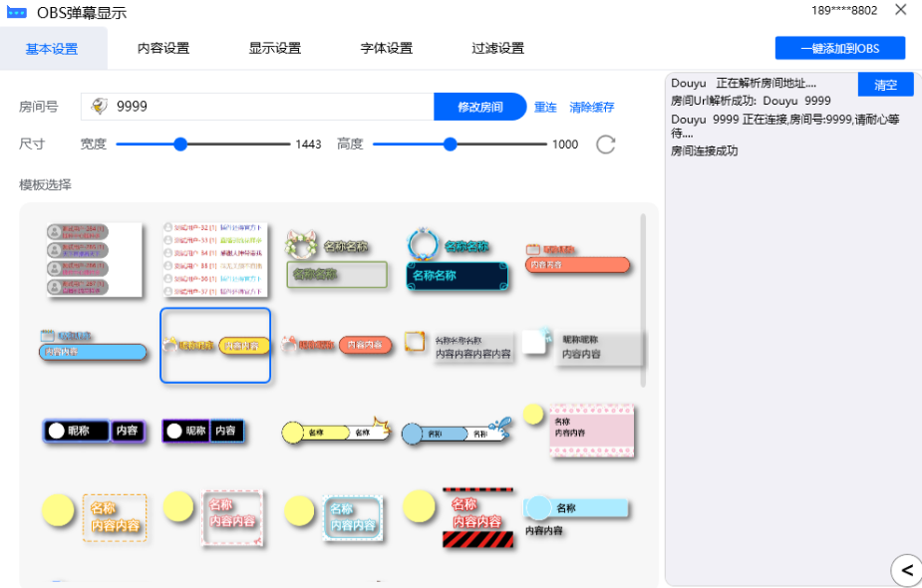Adjust the 高度 height slider handle
This screenshot has width=922, height=588.
(450, 145)
